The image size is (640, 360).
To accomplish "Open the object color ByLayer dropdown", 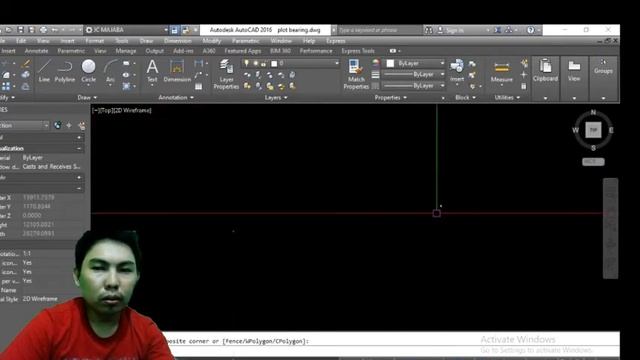I will (416, 63).
